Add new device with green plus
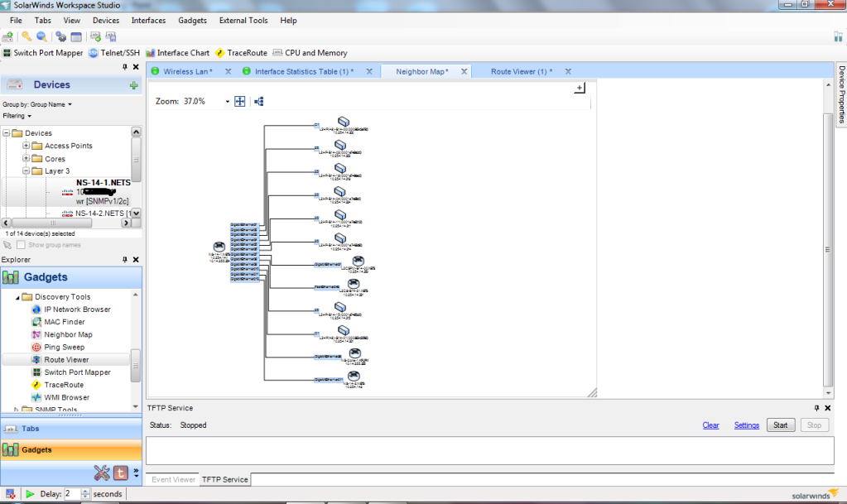847x504 pixels. click(133, 85)
